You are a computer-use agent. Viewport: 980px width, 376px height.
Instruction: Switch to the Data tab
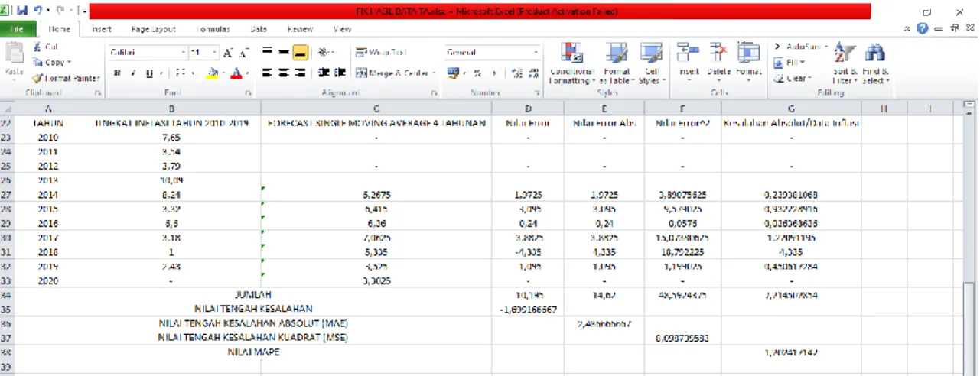tap(259, 29)
